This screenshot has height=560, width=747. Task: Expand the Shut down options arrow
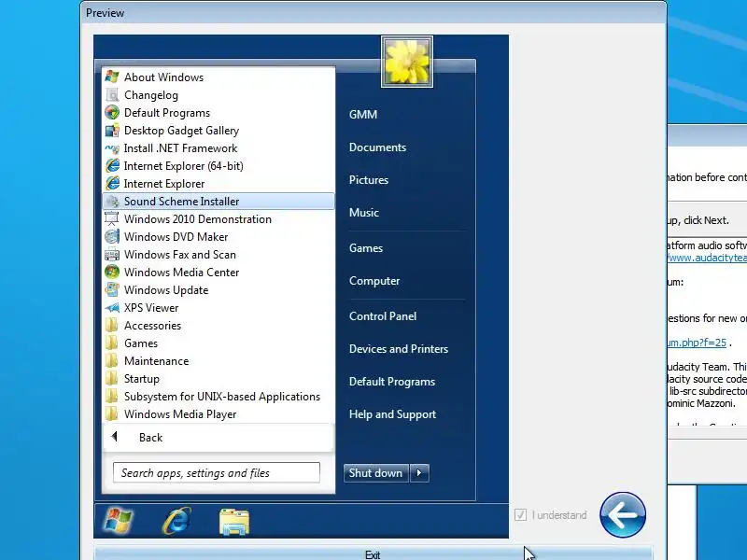(419, 473)
